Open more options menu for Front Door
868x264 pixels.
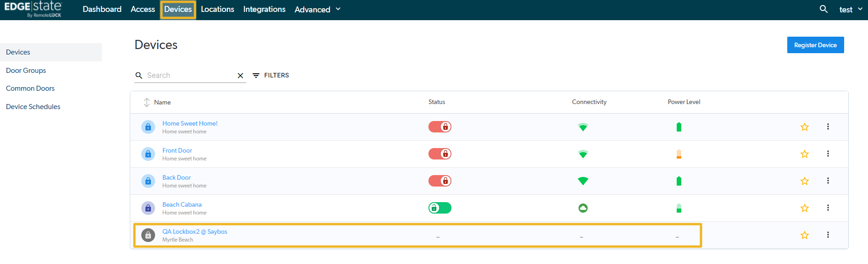[x=828, y=154]
